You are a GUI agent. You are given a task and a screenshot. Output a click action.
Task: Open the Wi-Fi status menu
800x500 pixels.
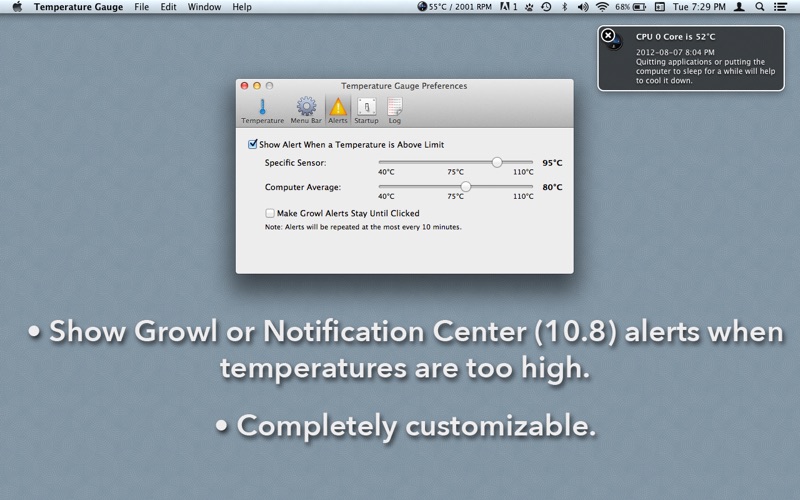[x=602, y=7]
